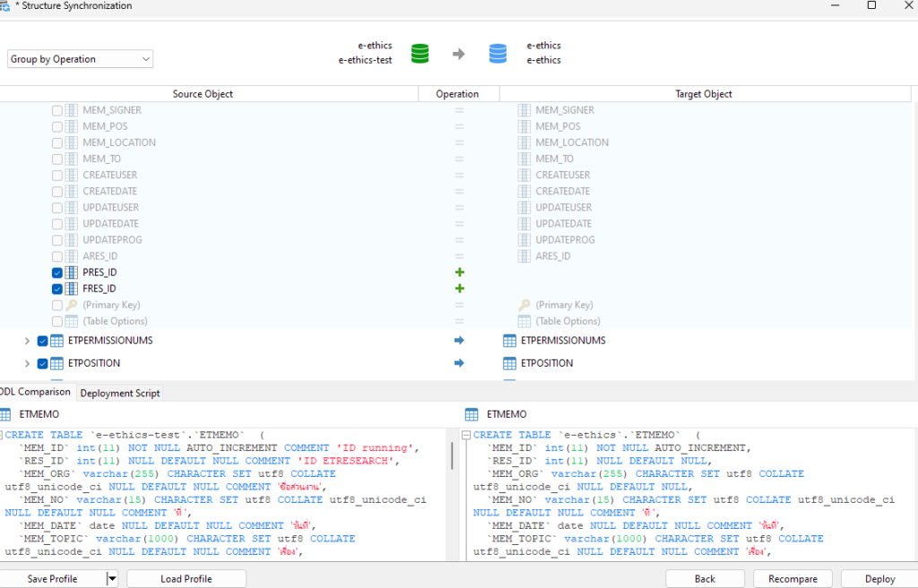Toggle the ETPERMISSIONUMS table checkbox
The image size is (918, 588).
tap(42, 341)
